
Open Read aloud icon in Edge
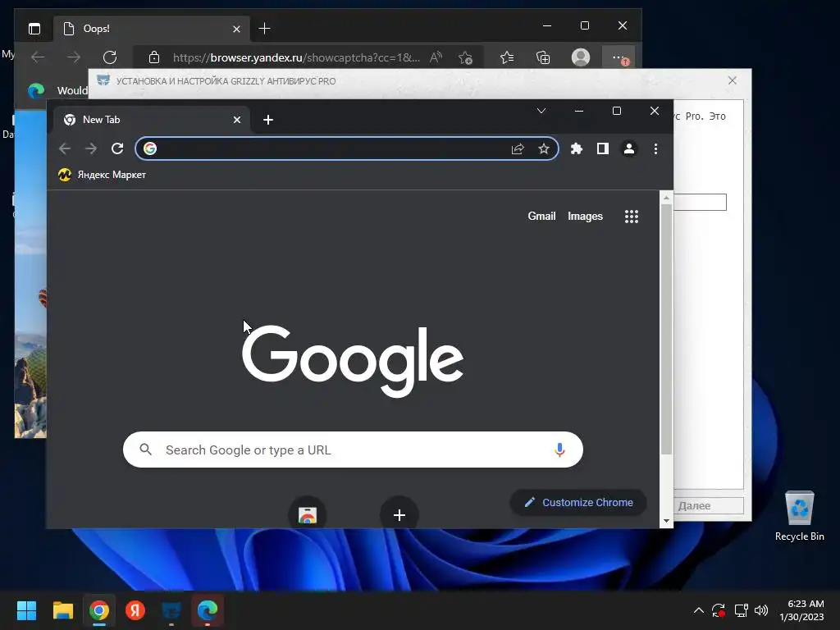436,57
